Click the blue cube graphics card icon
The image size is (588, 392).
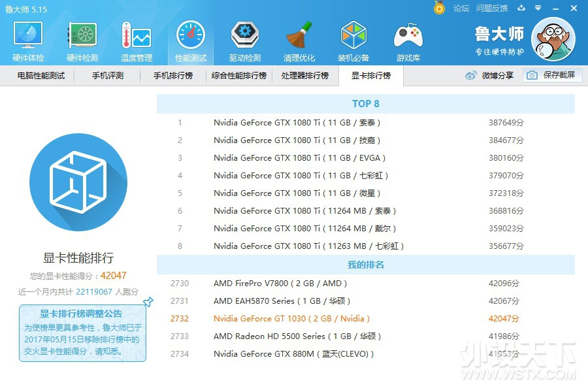point(78,182)
